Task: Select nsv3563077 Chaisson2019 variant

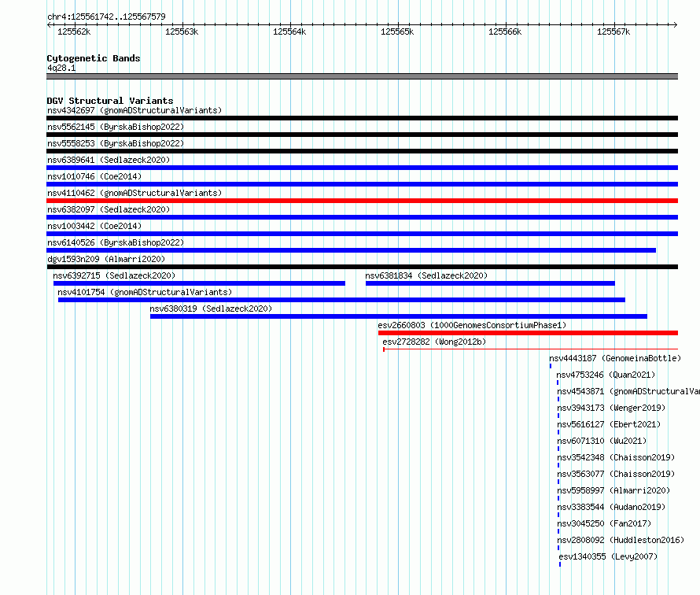Action: 616,474
